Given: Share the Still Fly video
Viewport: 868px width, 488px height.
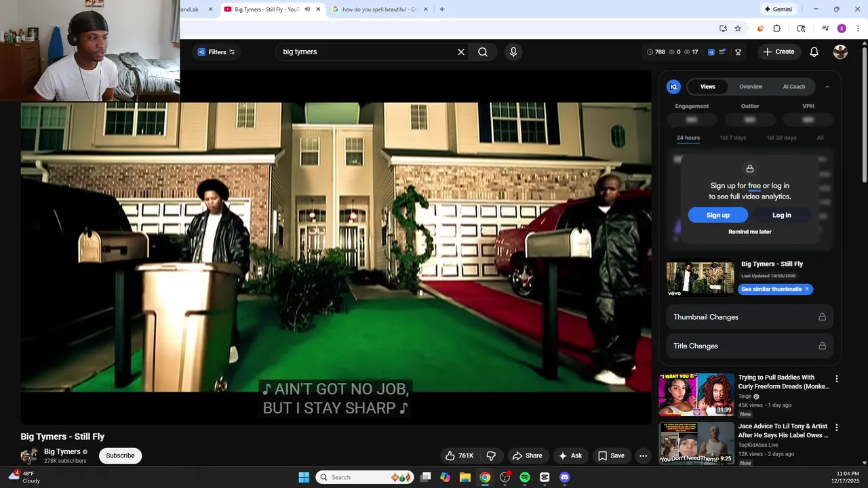Looking at the screenshot, I should (x=527, y=455).
